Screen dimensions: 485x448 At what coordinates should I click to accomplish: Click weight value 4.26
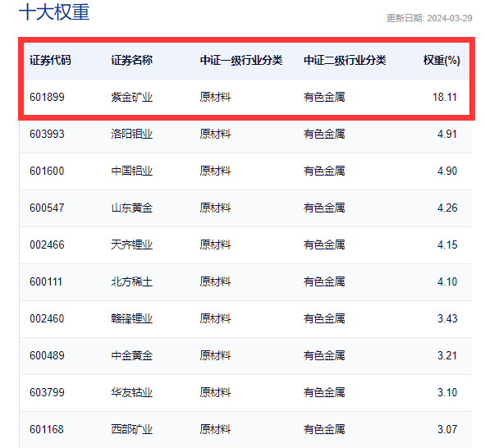pyautogui.click(x=447, y=208)
